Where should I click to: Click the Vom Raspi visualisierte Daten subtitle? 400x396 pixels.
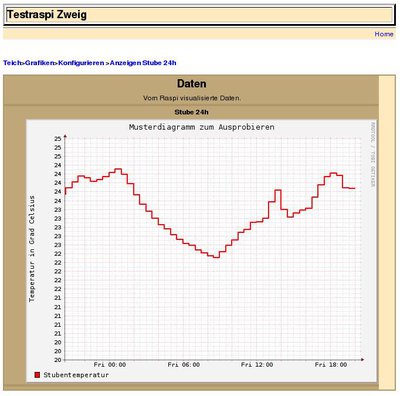(x=192, y=98)
